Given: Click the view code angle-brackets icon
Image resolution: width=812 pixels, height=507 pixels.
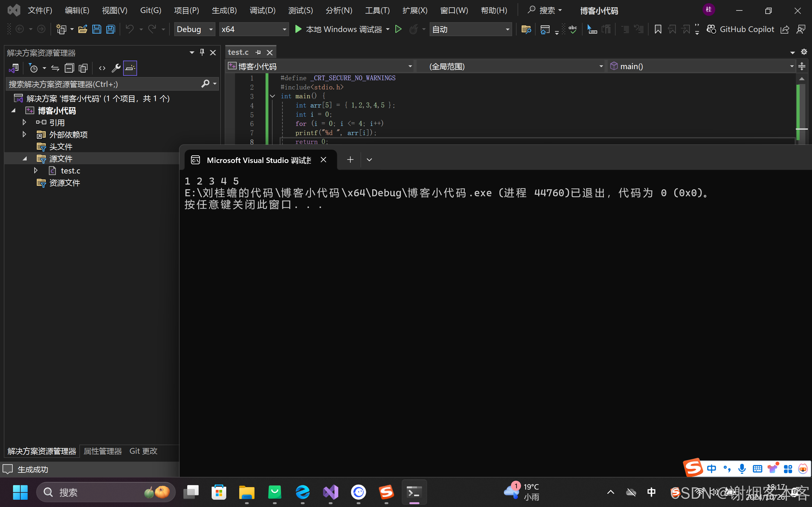Looking at the screenshot, I should click(x=102, y=68).
